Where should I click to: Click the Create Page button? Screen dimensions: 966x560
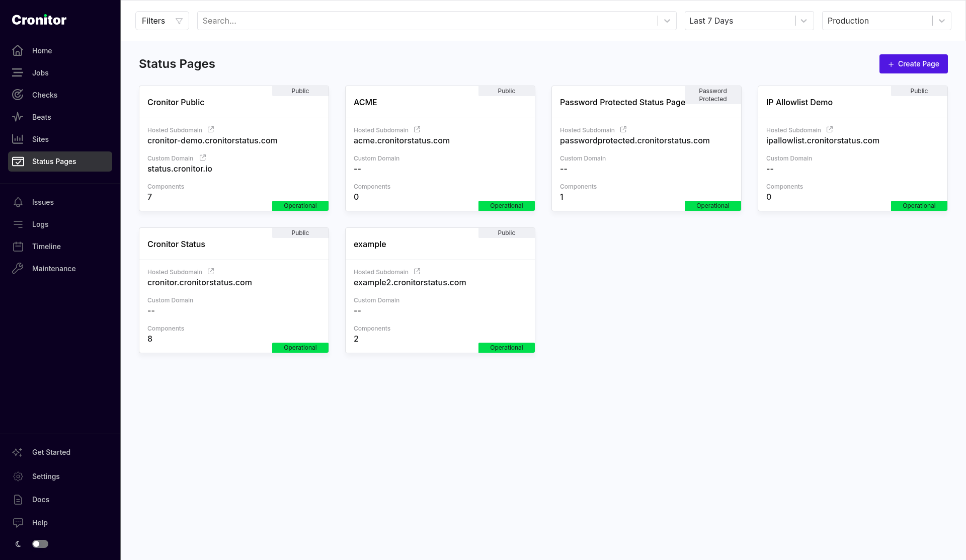tap(913, 64)
